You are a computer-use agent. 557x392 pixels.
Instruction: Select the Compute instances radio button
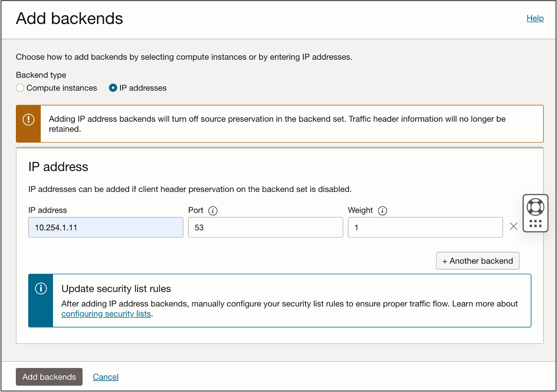point(19,88)
